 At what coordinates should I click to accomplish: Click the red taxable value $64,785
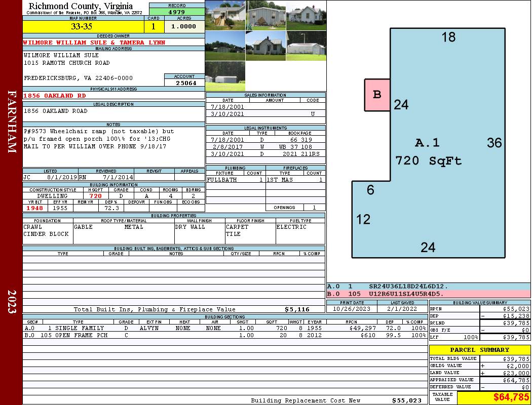511,397
